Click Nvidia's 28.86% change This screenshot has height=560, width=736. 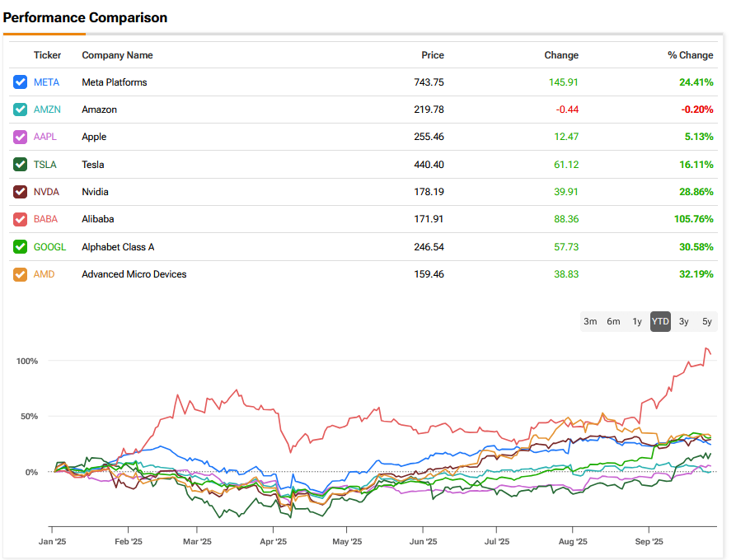click(696, 192)
